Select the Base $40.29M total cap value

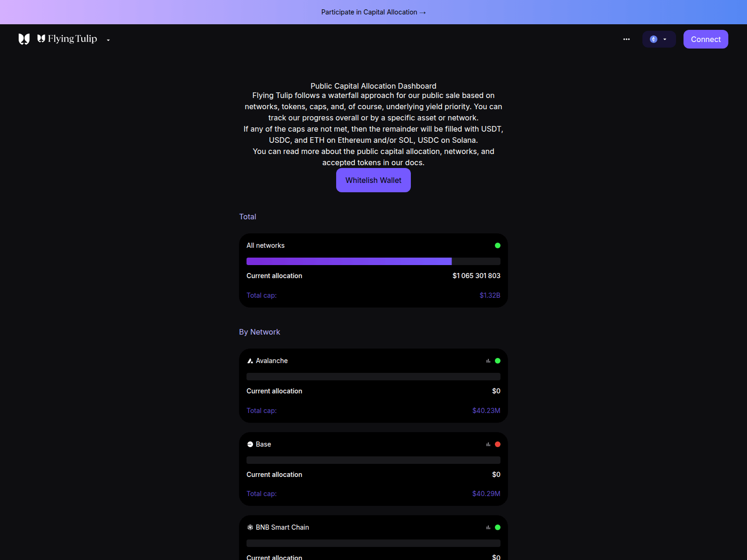[486, 494]
